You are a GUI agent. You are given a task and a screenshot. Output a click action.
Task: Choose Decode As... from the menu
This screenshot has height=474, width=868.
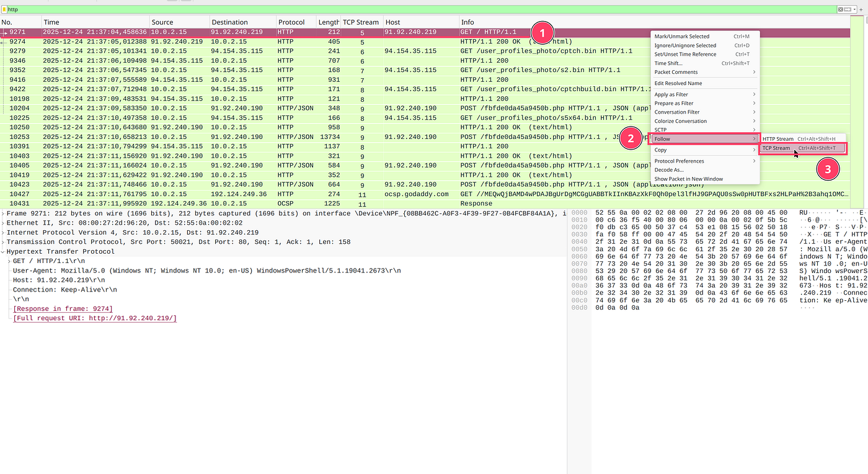coord(705,170)
